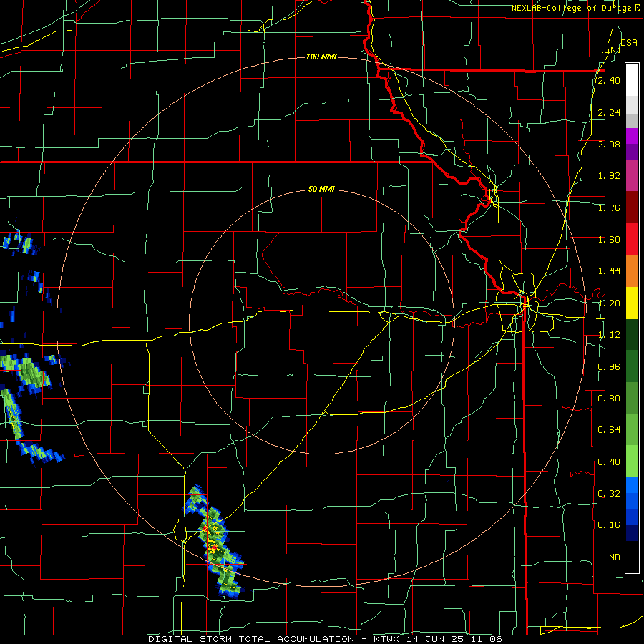Click the 1.76 legend value
Viewport: 644px width, 644px height.
(x=609, y=208)
